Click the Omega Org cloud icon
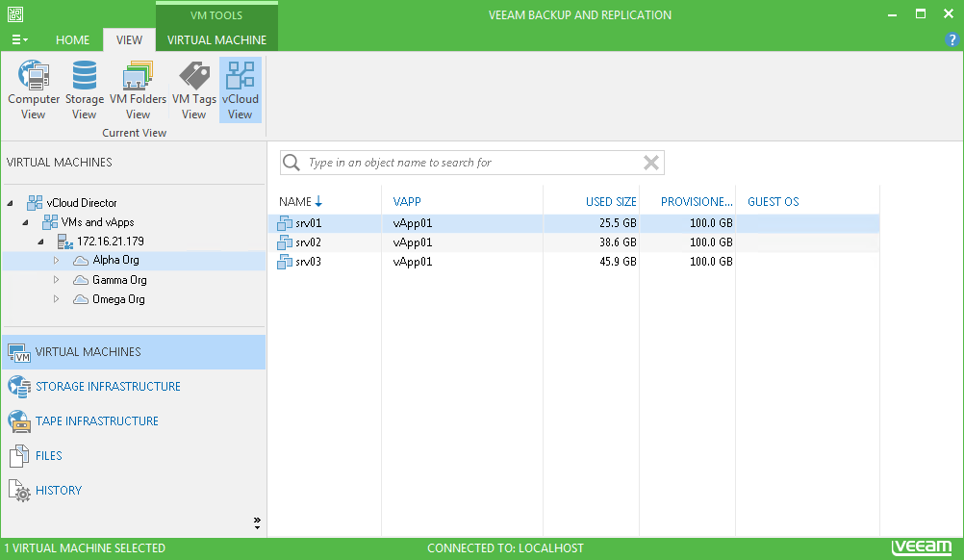 pos(81,299)
